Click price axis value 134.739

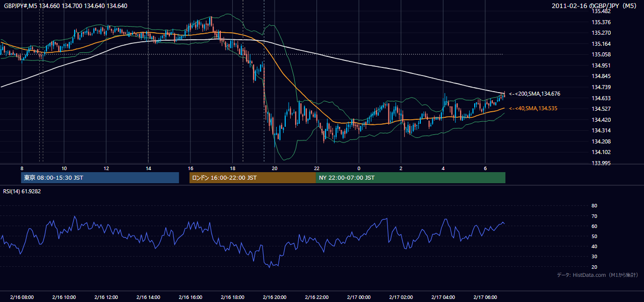601,87
